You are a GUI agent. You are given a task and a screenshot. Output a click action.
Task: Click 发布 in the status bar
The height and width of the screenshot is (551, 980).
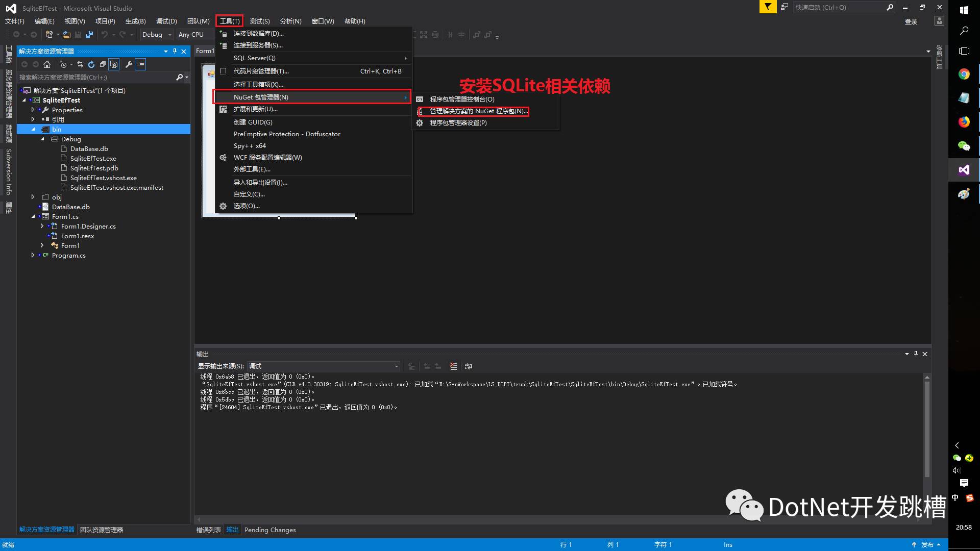coord(927,545)
